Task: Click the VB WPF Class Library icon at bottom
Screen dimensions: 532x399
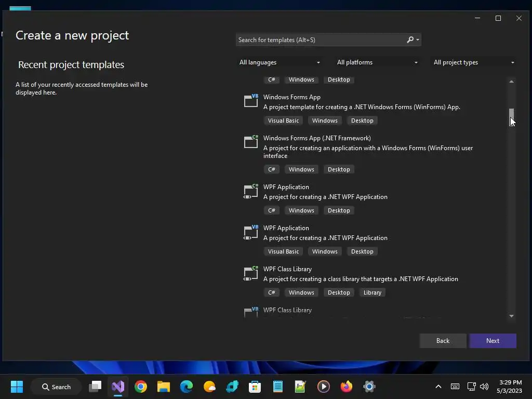Action: click(x=251, y=312)
